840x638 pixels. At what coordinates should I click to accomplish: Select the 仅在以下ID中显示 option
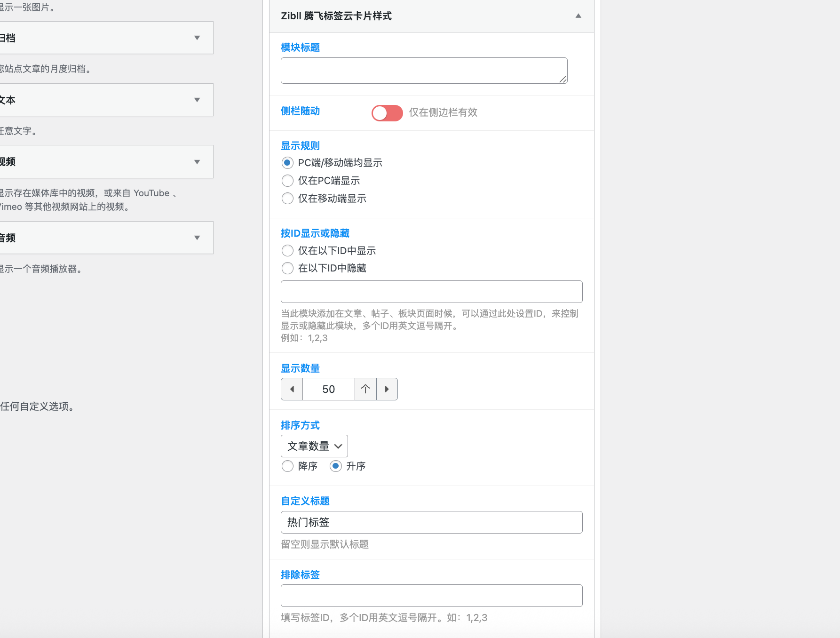pos(287,250)
